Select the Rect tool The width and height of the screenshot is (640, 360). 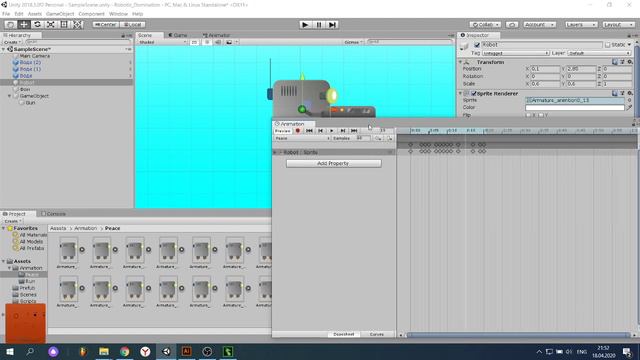(64, 24)
